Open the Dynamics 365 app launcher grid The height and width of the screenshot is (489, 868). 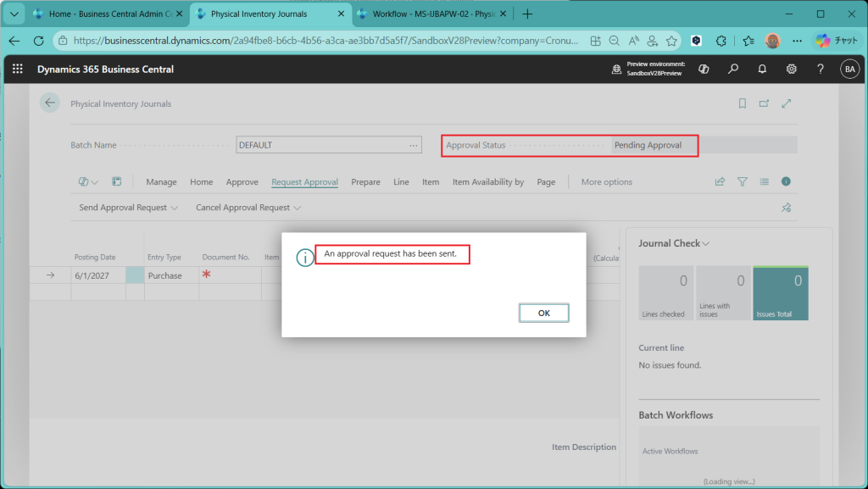(x=18, y=69)
